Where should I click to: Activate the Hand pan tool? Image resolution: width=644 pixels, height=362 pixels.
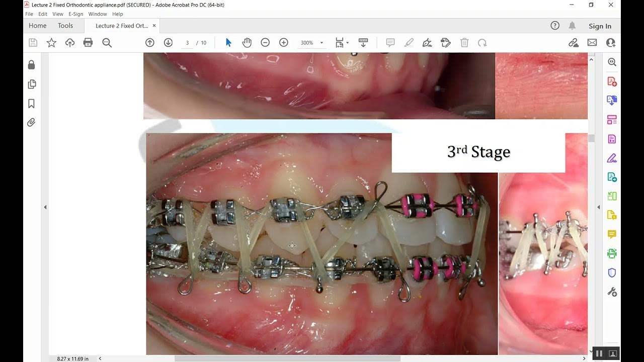pos(247,43)
